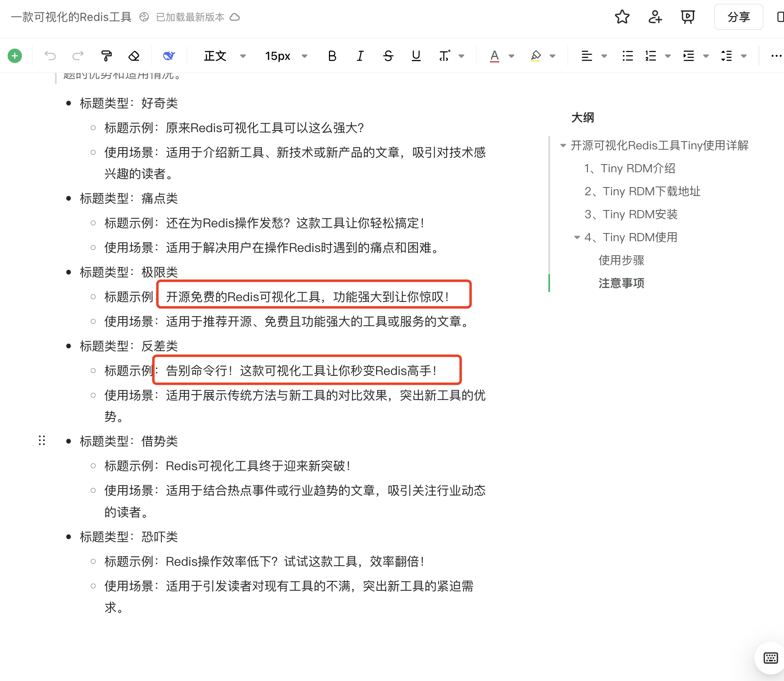
Task: Toggle strikethrough formatting
Action: pyautogui.click(x=388, y=56)
